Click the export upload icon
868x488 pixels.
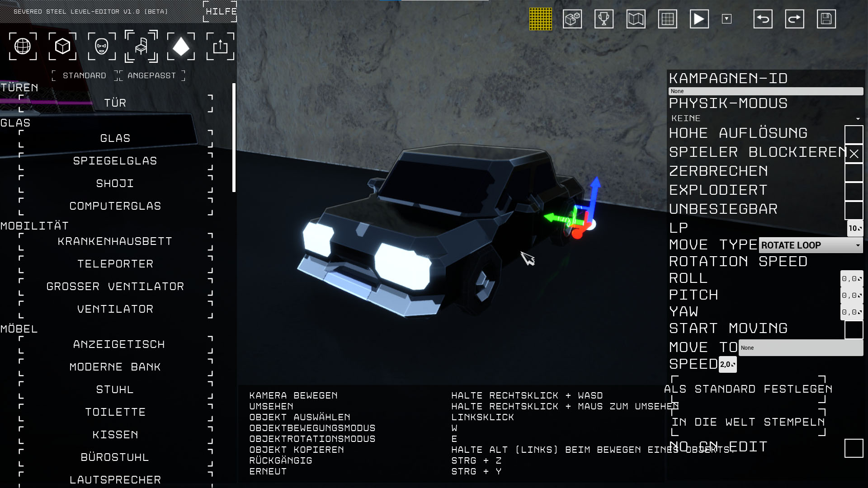[x=220, y=46]
